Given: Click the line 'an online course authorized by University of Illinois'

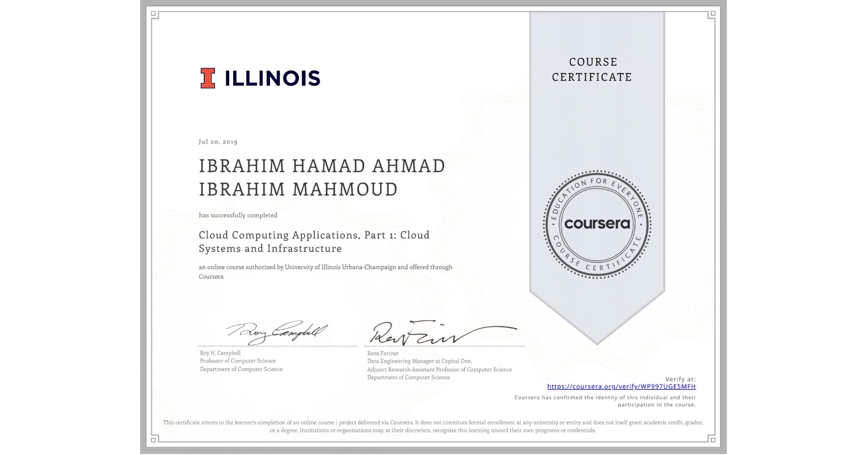Looking at the screenshot, I should point(325,267).
